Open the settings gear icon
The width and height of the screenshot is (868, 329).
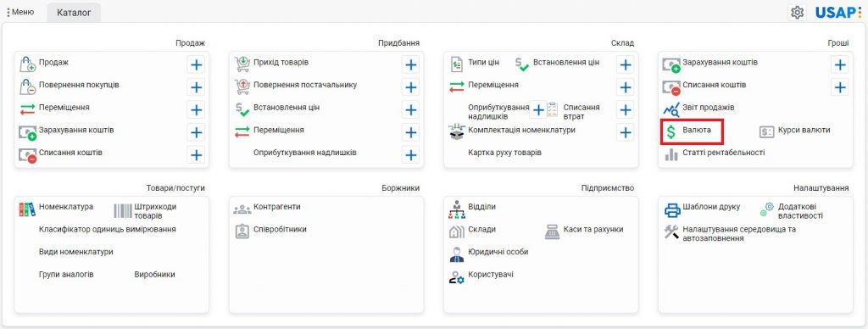point(797,12)
